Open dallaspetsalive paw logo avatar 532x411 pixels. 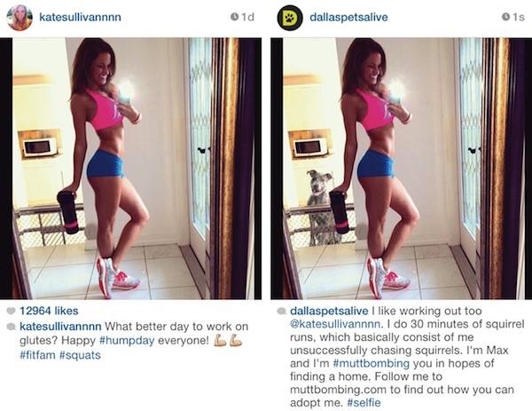point(290,18)
